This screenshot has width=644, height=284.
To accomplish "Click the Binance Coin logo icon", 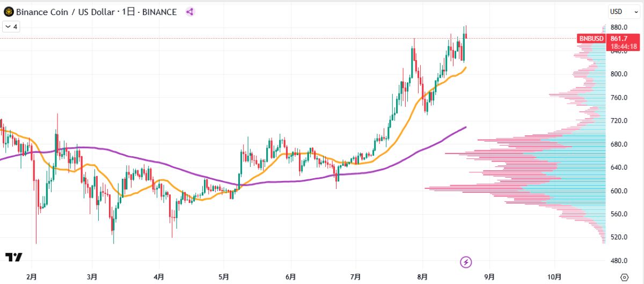I will [x=9, y=12].
